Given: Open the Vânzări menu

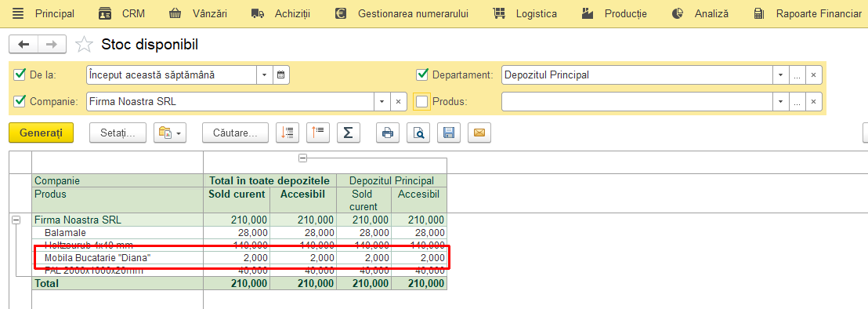Looking at the screenshot, I should pos(197,14).
